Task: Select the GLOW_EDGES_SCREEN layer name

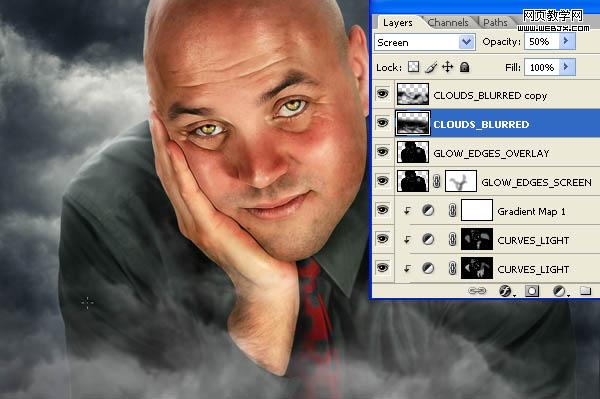Action: point(536,182)
